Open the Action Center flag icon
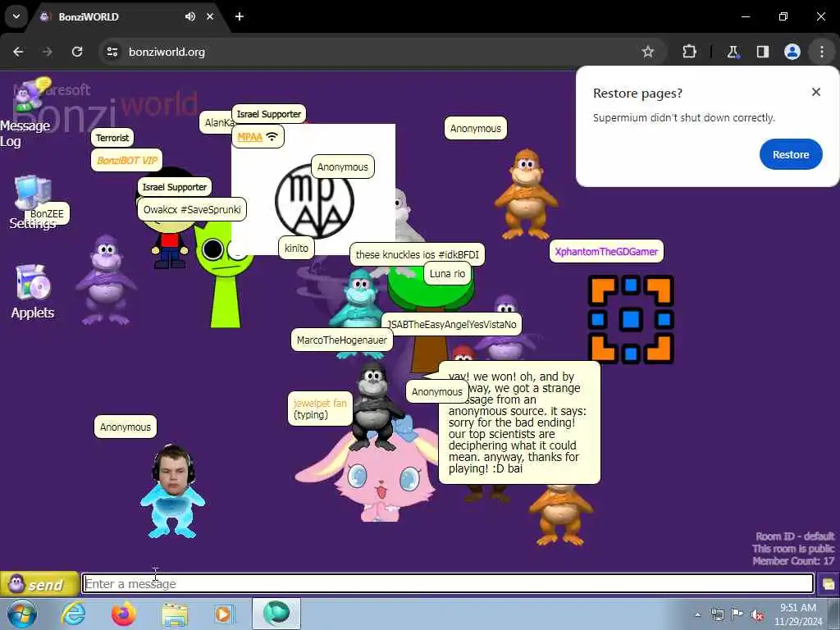Viewport: 840px width, 630px height. 737,614
